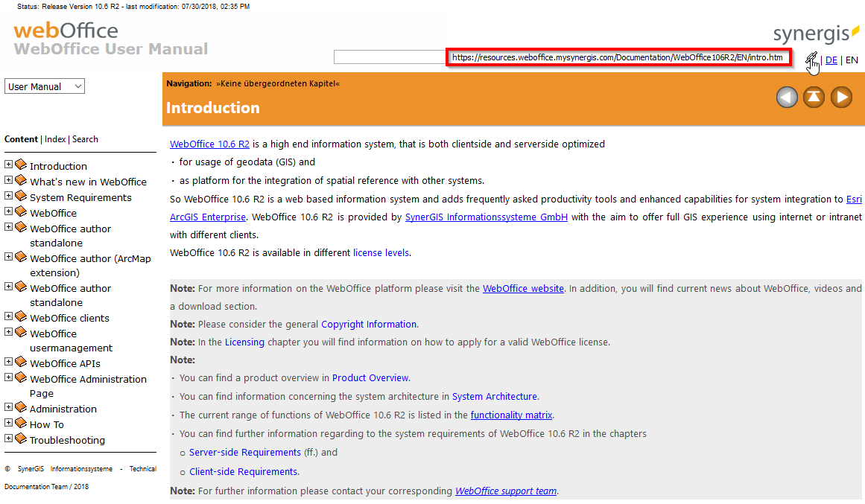This screenshot has height=504, width=865.
Task: Switch to the Search tab
Action: coord(85,139)
